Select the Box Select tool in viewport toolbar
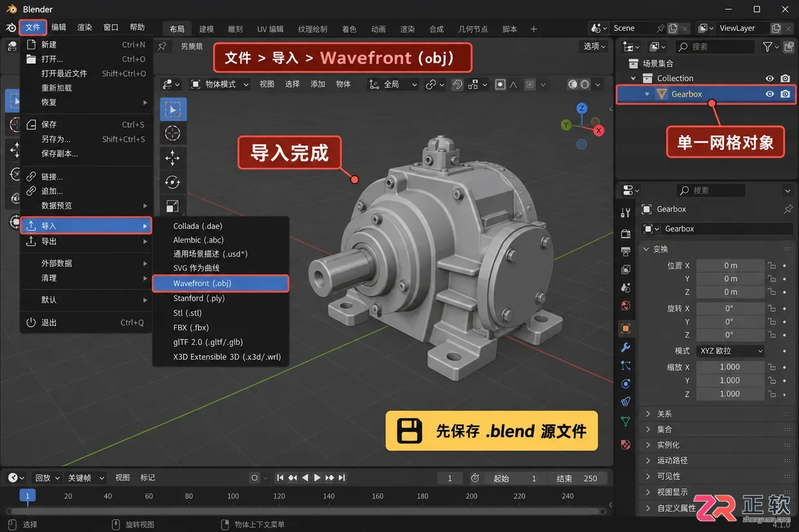The height and width of the screenshot is (532, 799). pyautogui.click(x=173, y=110)
